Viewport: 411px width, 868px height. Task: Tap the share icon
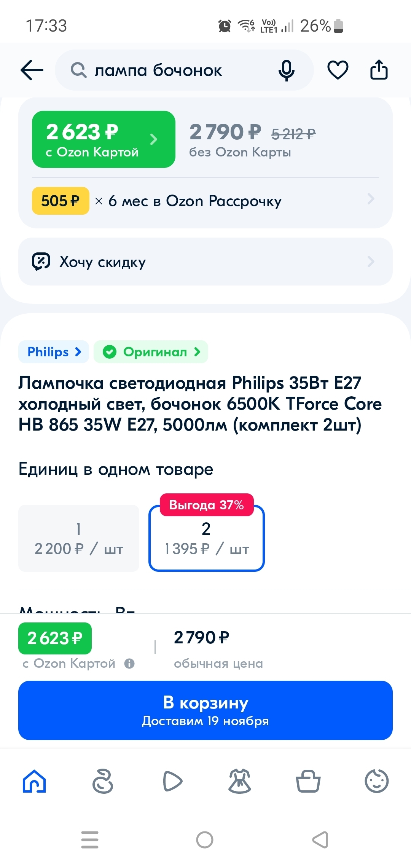pos(379,70)
